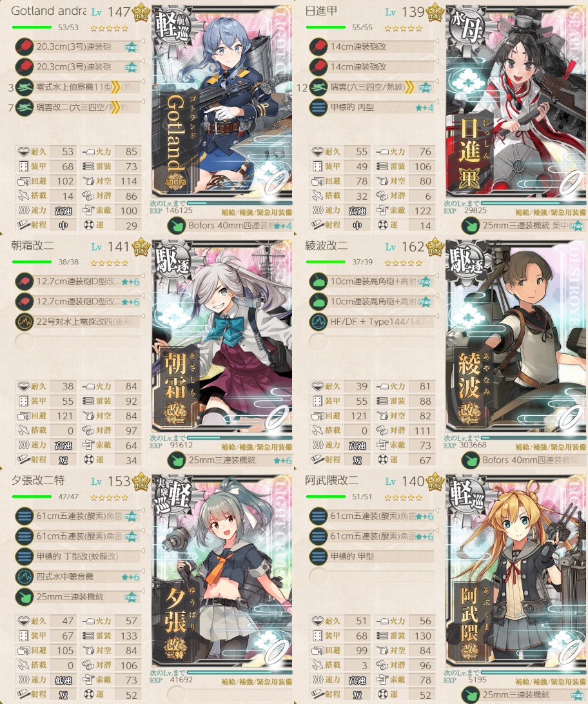Click 朝霜改二's 22号対水上電探 radar icon
Screen dimensions: 588x704
pos(24,322)
